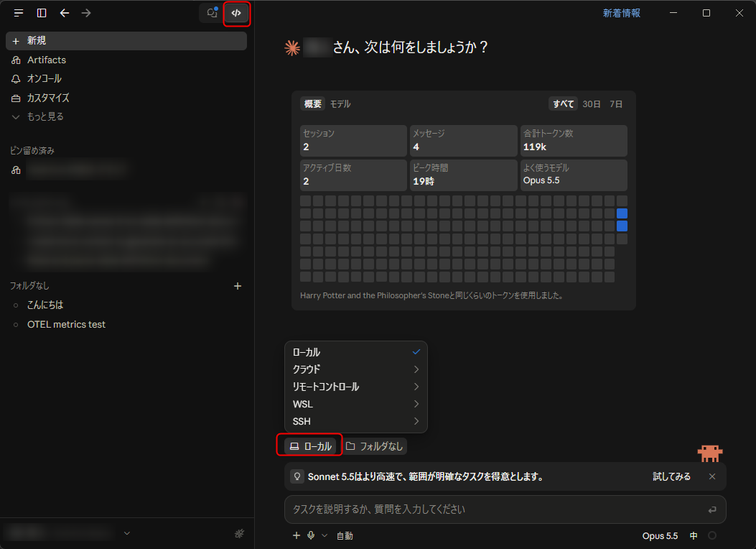756x549 pixels.
Task: Toggle the sidebar panel icon
Action: coord(42,13)
